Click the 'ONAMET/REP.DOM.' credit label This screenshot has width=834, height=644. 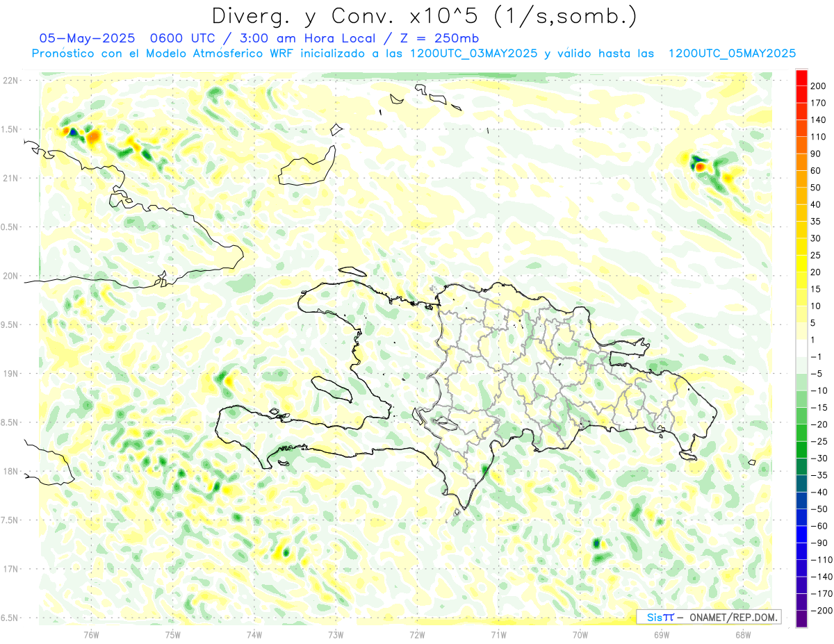pyautogui.click(x=733, y=617)
